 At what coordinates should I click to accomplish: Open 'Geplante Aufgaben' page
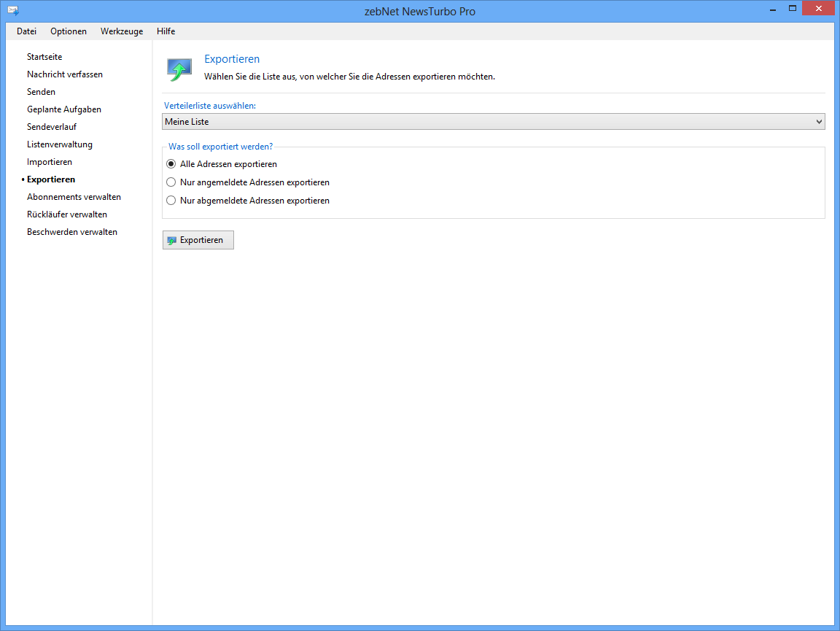64,109
